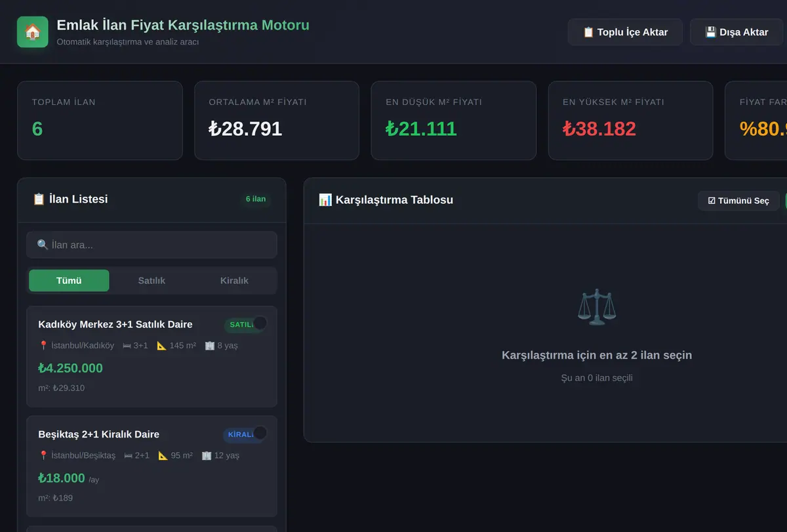Click the 145 m² area value
Viewport: 787px width, 532px height.
(183, 346)
